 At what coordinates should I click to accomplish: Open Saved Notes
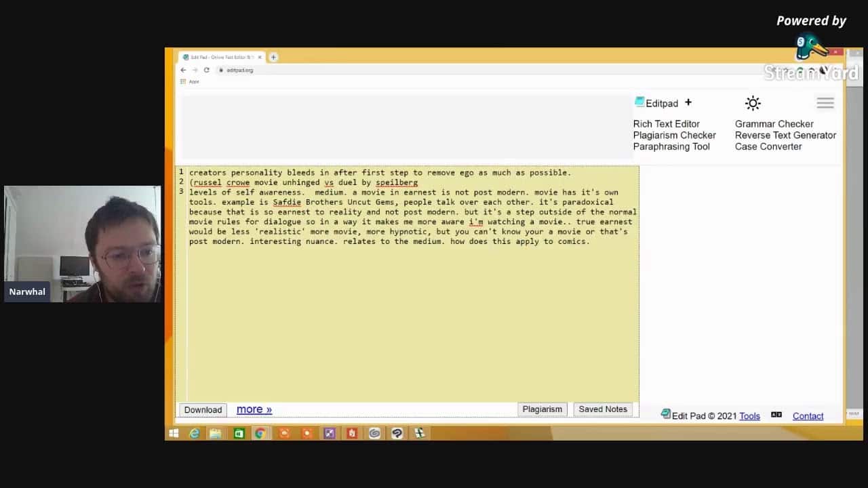602,409
